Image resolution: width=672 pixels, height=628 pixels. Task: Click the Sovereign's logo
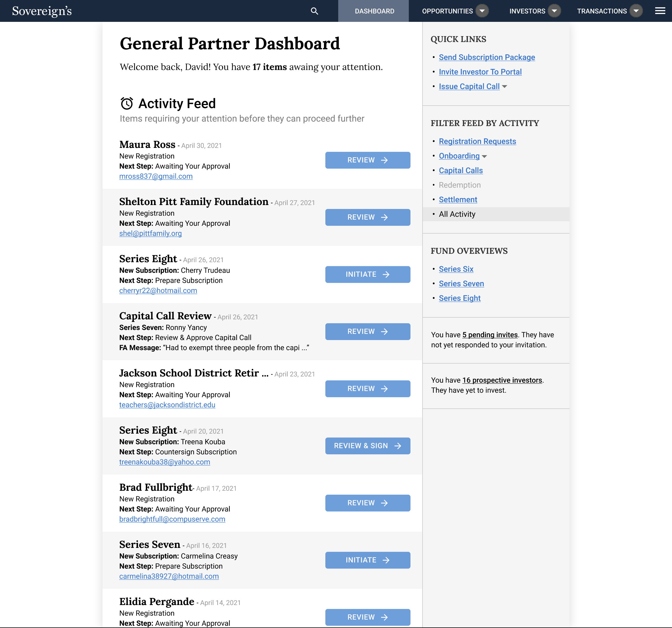[42, 11]
